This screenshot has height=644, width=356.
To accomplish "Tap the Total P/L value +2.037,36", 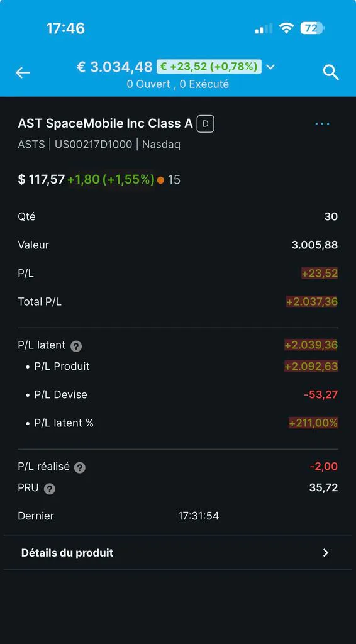I will coord(311,302).
